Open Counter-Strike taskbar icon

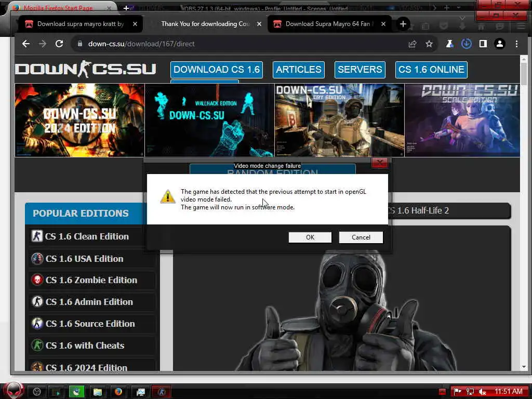coord(162,392)
